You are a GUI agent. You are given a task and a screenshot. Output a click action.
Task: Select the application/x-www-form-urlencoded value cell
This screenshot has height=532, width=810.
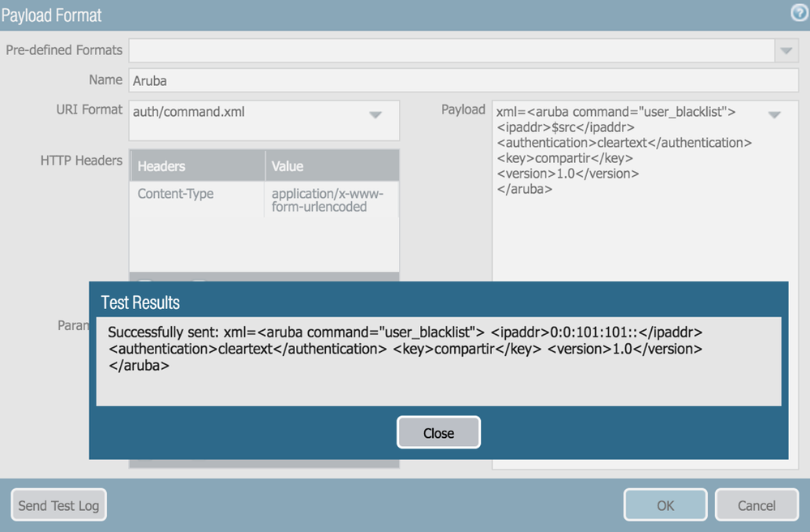pyautogui.click(x=332, y=199)
